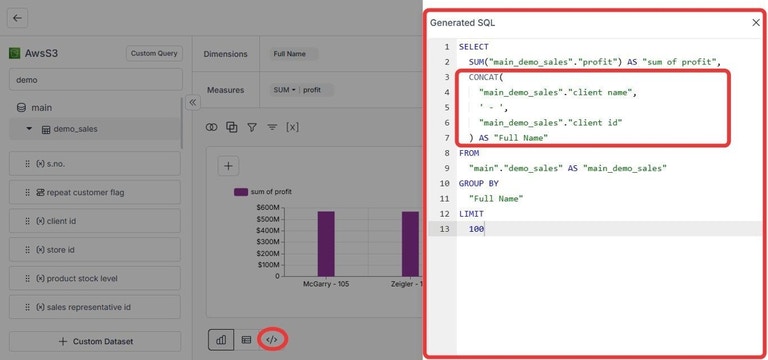Open the sort lines icon
The width and height of the screenshot is (768, 360).
pyautogui.click(x=272, y=127)
